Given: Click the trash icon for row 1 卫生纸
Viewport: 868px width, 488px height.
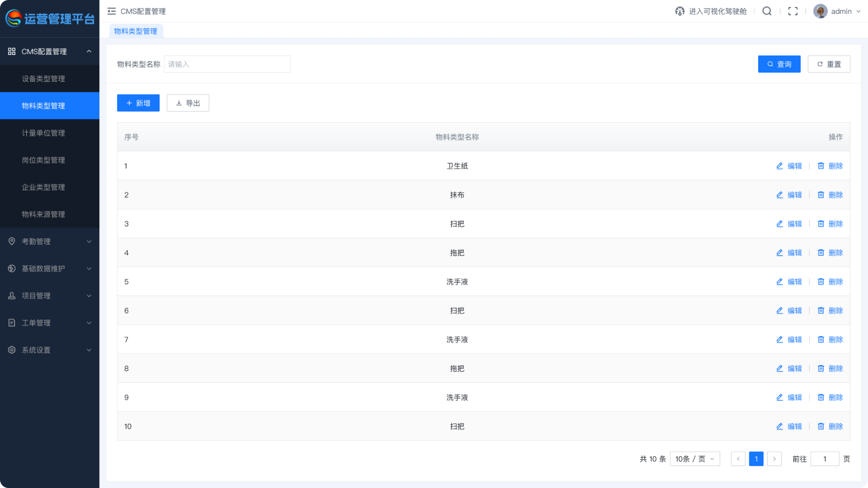Looking at the screenshot, I should [x=821, y=166].
